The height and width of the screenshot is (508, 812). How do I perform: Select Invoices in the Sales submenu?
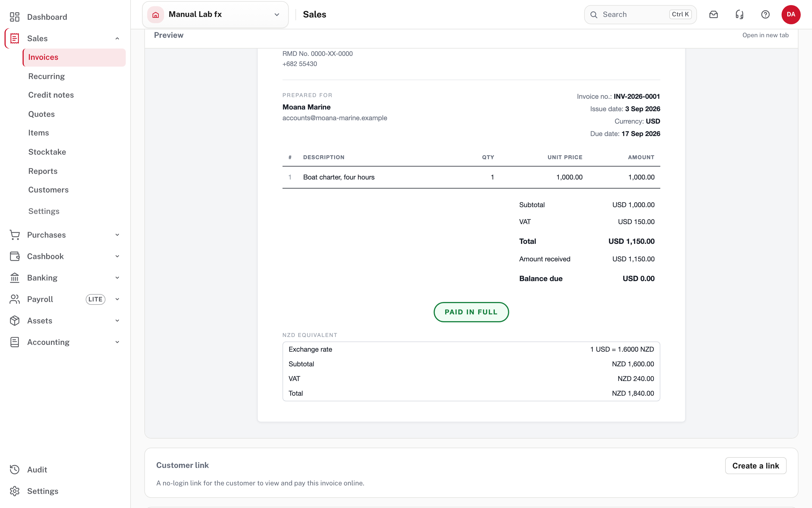[x=74, y=58]
